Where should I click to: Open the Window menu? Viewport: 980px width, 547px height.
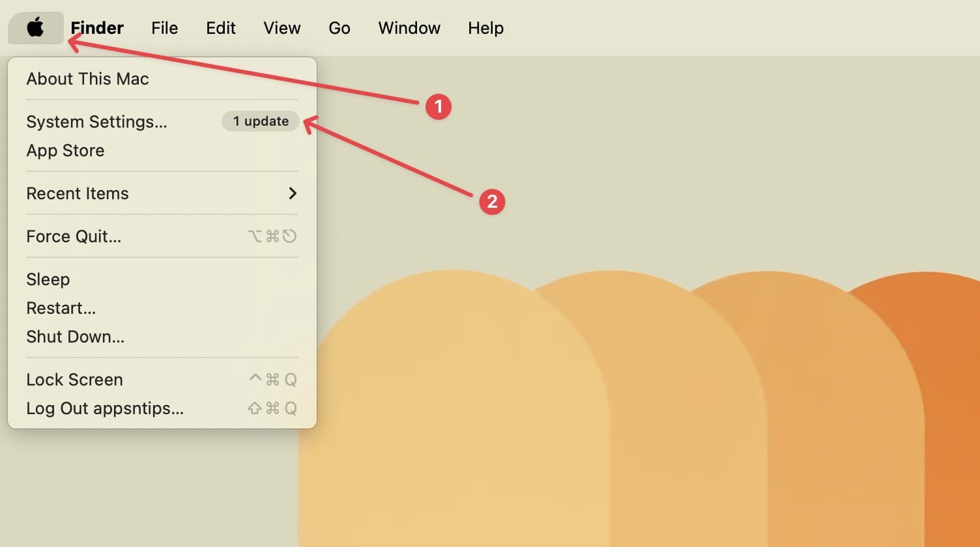pyautogui.click(x=409, y=28)
